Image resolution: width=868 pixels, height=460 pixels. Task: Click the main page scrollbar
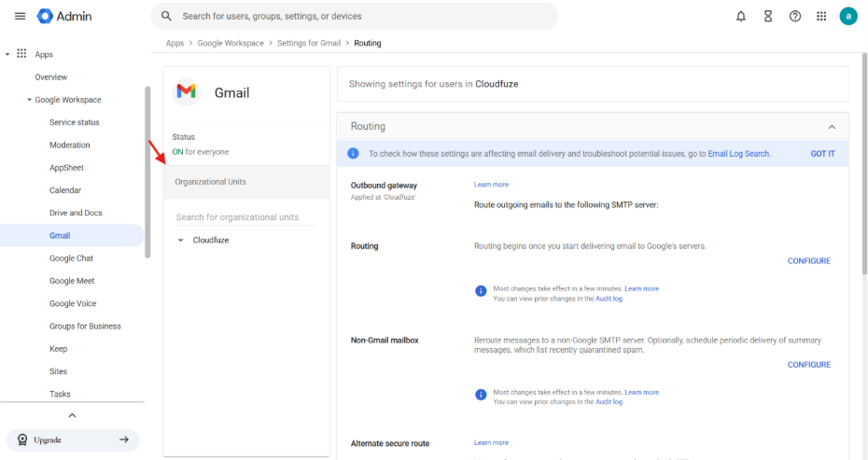(x=864, y=163)
